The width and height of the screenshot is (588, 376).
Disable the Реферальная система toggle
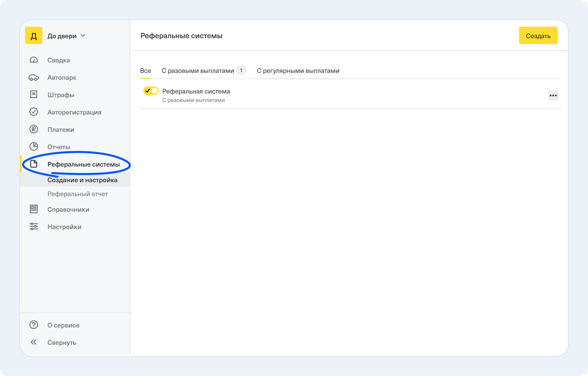coord(151,91)
